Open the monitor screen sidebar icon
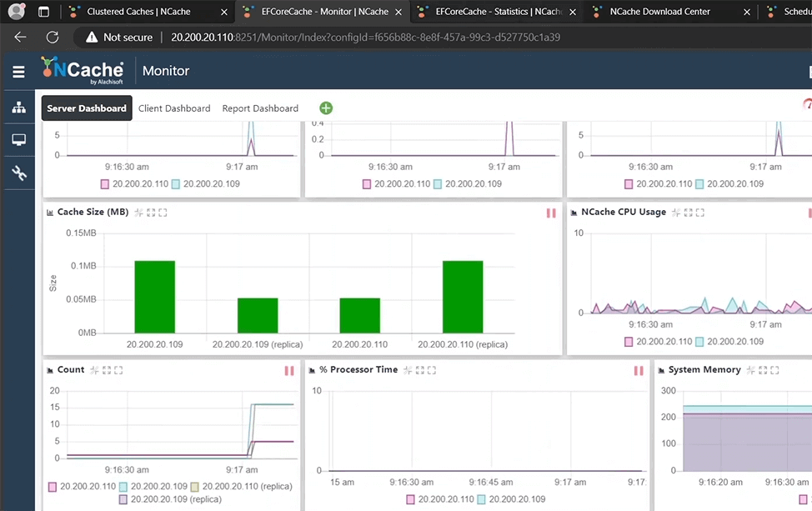The height and width of the screenshot is (511, 812). point(18,140)
